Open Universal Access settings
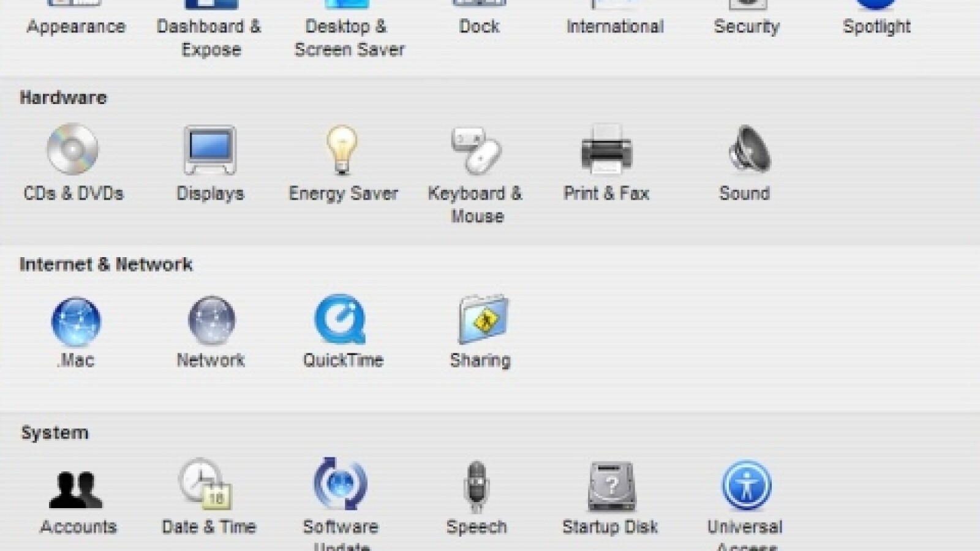The image size is (980, 551). [746, 485]
